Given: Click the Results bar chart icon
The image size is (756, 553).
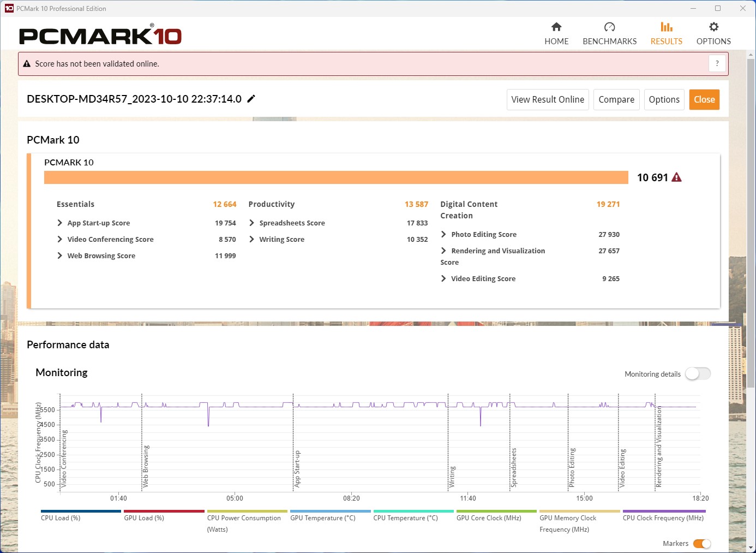Looking at the screenshot, I should coord(666,27).
